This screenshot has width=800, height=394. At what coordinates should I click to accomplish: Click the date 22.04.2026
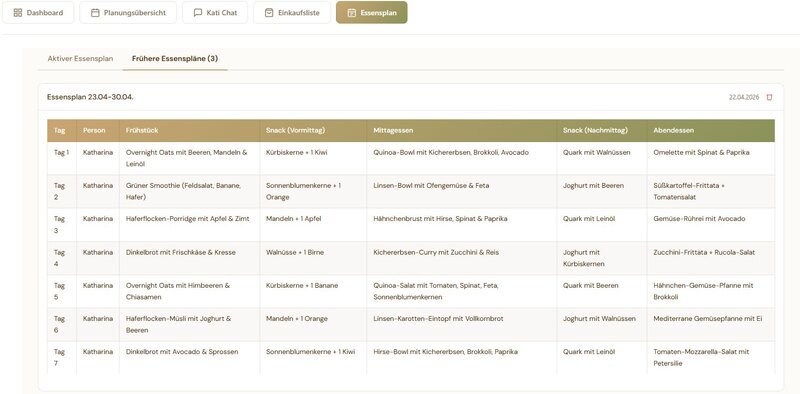pyautogui.click(x=744, y=97)
